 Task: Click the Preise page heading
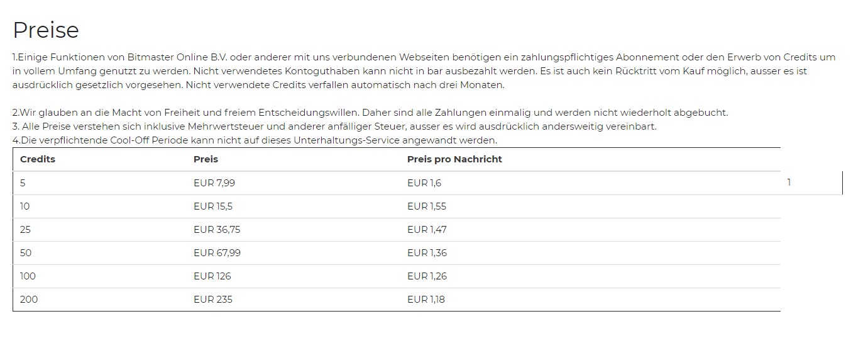(x=46, y=30)
